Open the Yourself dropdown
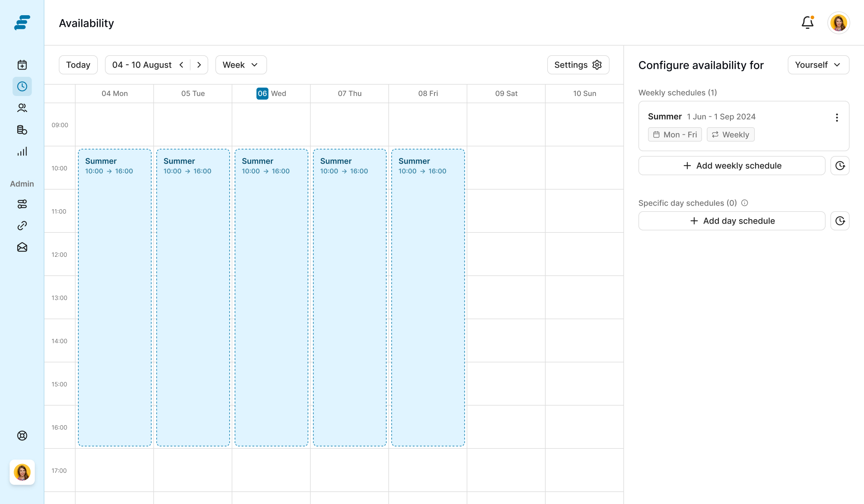 tap(818, 65)
